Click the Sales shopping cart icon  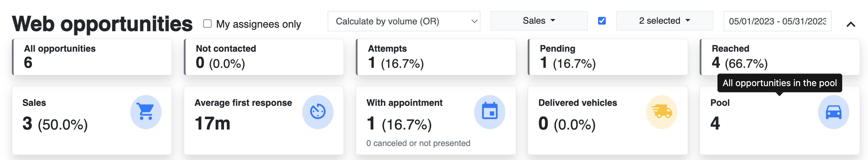146,112
